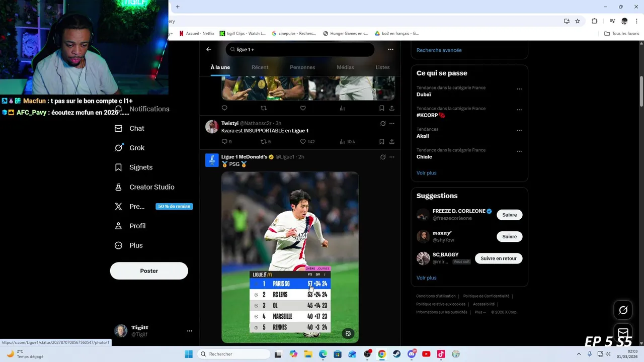Click the image edit icon on PSG photo
Screen dimensions: 644x362
(348, 333)
